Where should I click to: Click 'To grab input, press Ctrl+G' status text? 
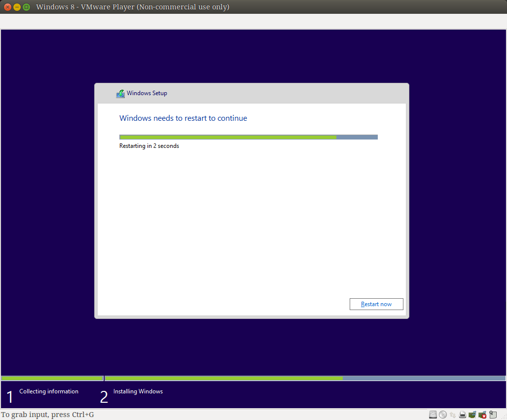(x=47, y=415)
